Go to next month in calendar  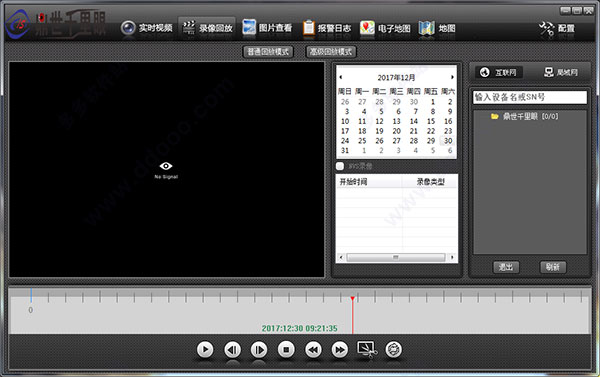click(452, 77)
